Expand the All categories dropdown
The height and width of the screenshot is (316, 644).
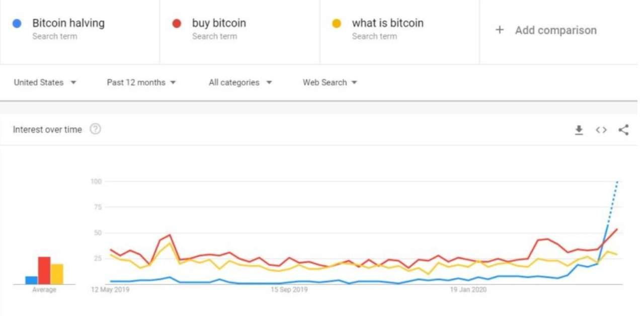point(240,83)
